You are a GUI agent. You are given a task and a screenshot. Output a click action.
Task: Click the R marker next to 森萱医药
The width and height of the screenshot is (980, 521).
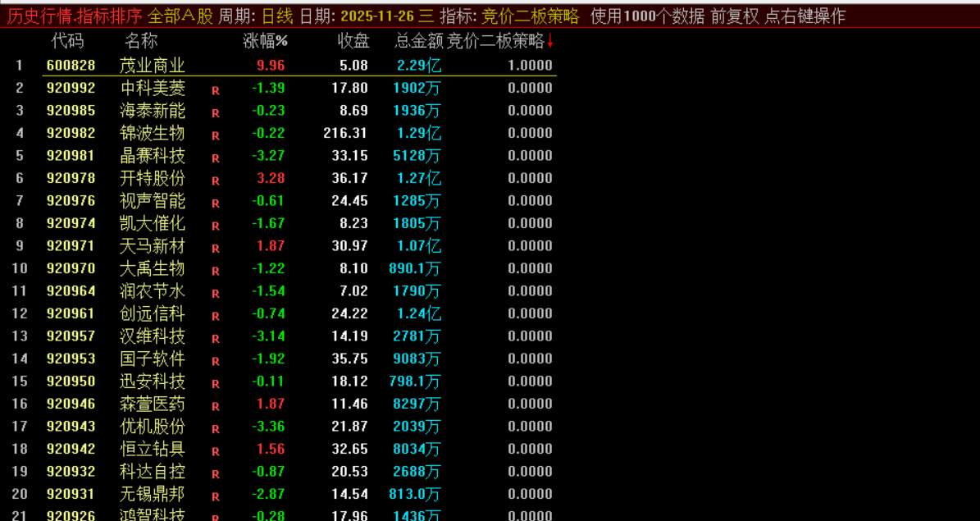coord(216,406)
